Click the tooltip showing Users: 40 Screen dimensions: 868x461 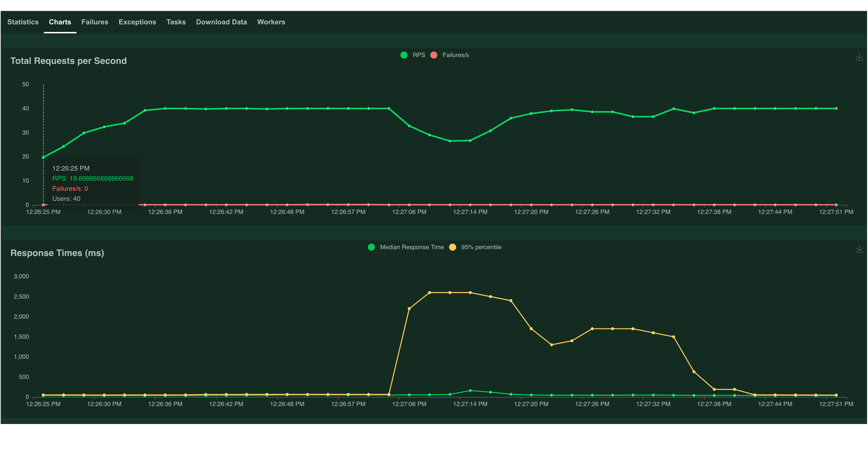coord(66,199)
